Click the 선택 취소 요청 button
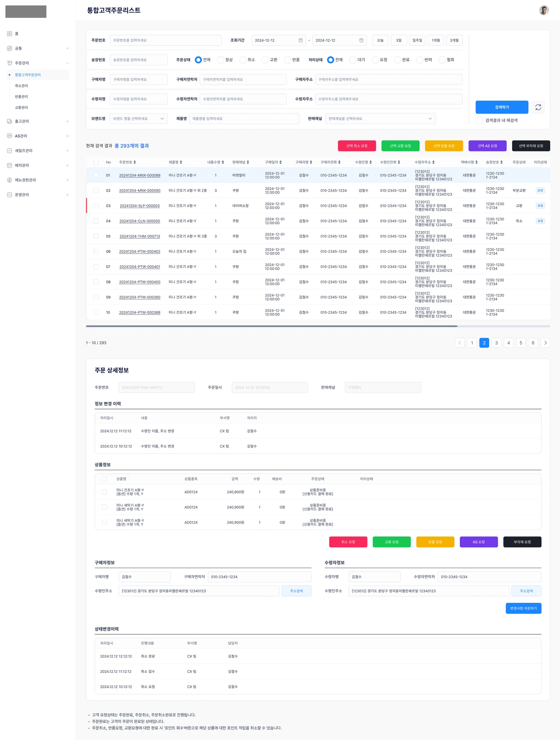 click(x=357, y=146)
